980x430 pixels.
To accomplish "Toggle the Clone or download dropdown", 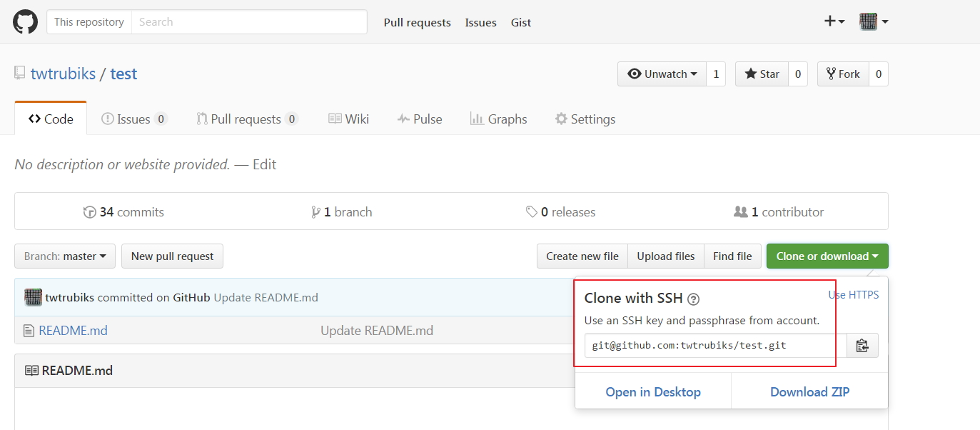I will click(827, 256).
